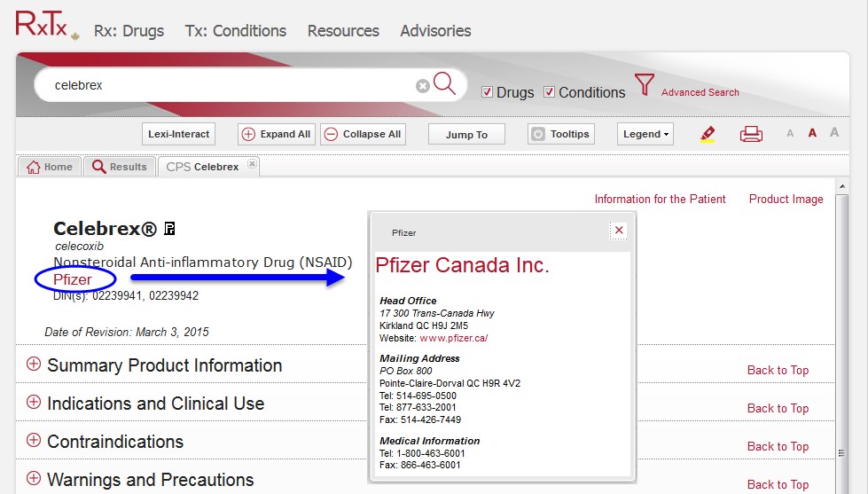Open the Advisories menu
Viewport: 868px width, 494px height.
point(435,31)
